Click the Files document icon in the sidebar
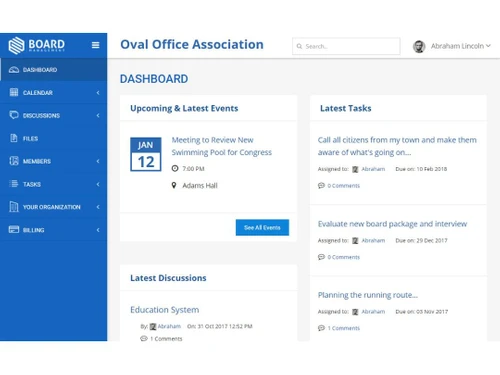The width and height of the screenshot is (500, 375). tap(14, 138)
